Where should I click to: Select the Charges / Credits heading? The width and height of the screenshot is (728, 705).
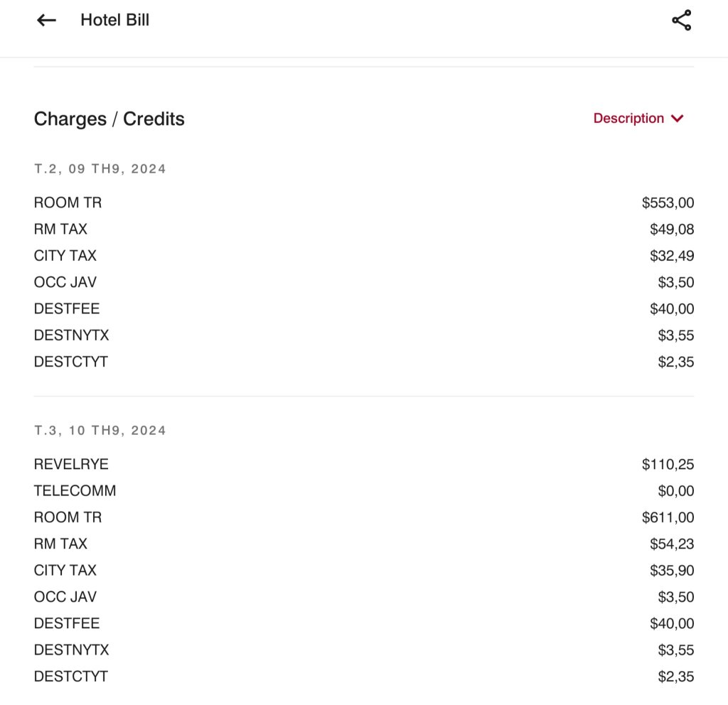click(109, 119)
